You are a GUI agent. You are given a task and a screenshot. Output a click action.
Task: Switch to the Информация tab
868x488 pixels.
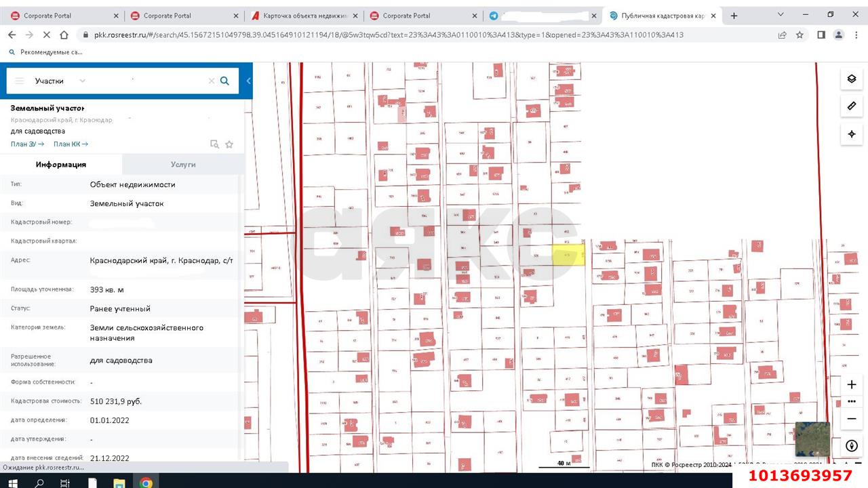pos(61,164)
